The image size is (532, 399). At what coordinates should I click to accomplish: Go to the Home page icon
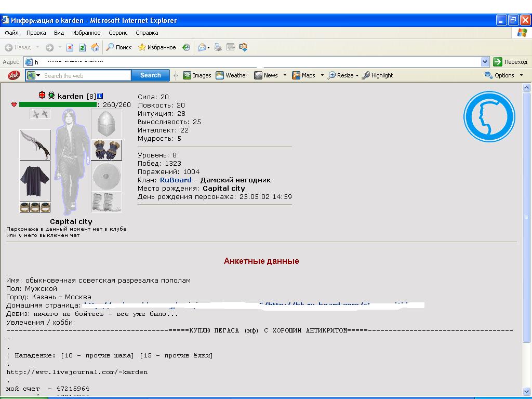[96, 47]
